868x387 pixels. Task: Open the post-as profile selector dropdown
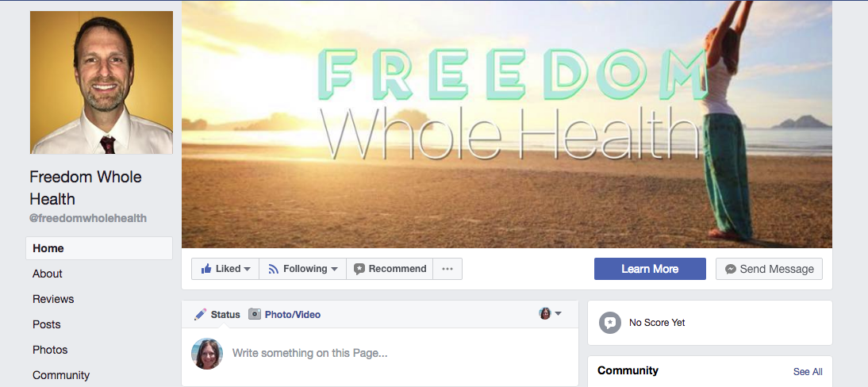pyautogui.click(x=550, y=313)
